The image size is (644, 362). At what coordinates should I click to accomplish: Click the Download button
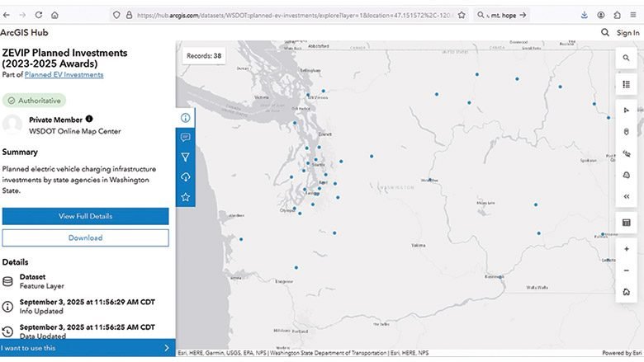click(85, 237)
